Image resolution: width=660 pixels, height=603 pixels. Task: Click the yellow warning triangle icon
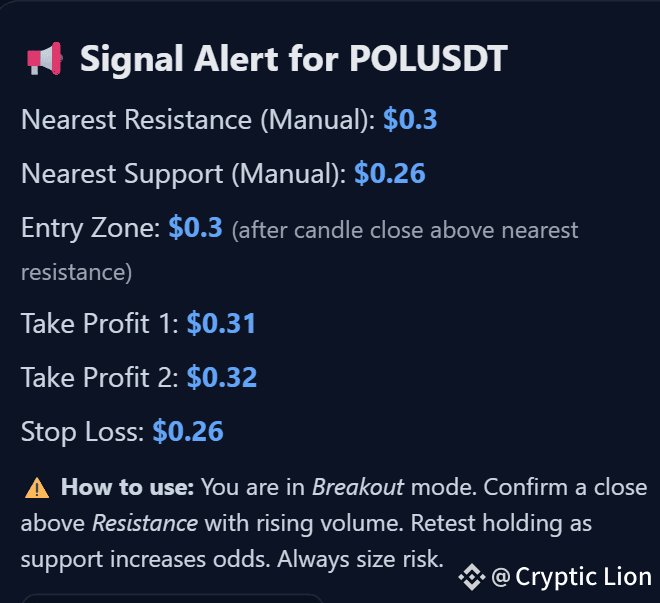(x=37, y=488)
